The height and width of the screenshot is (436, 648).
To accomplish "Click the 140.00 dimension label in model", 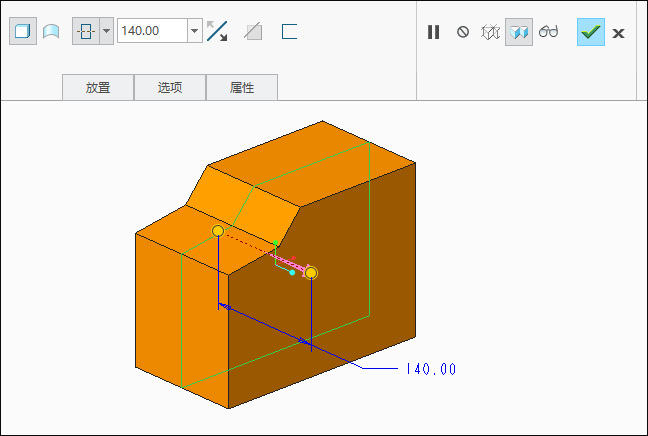I will point(431,369).
